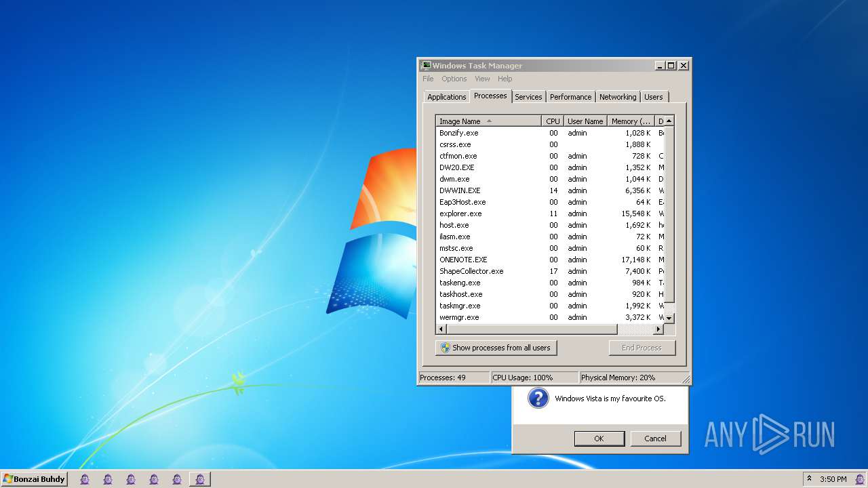Image resolution: width=868 pixels, height=488 pixels.
Task: Select the Bonzify.exe process row
Action: tap(550, 133)
